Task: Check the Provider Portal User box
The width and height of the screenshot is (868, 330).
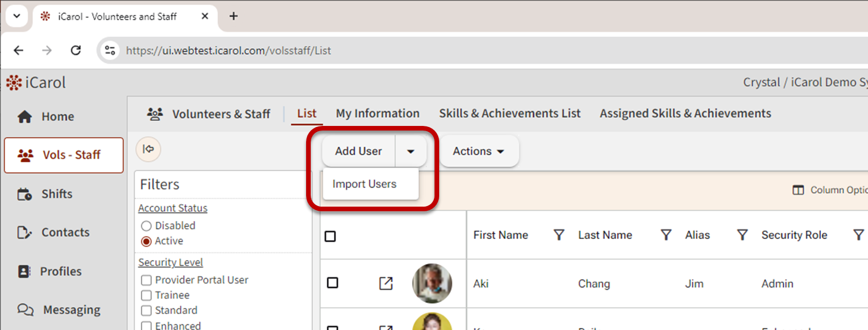Action: 146,280
